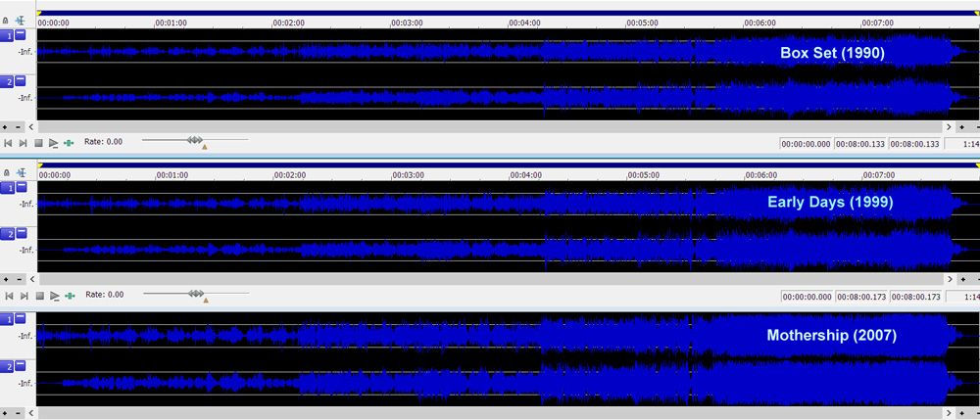Play the Box Set (1990) waveform
Screen dimensions: 980x420
coord(54,143)
